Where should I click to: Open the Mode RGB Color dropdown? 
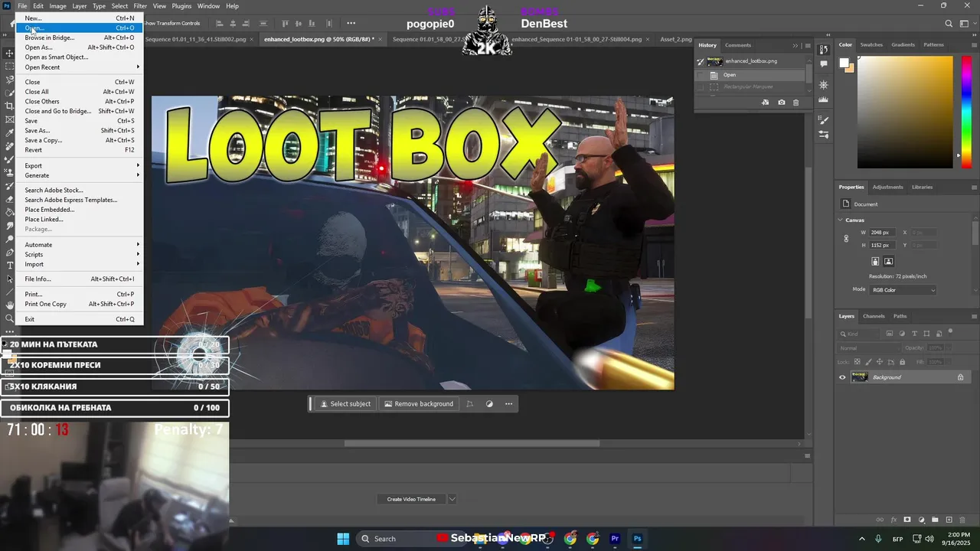pyautogui.click(x=903, y=290)
